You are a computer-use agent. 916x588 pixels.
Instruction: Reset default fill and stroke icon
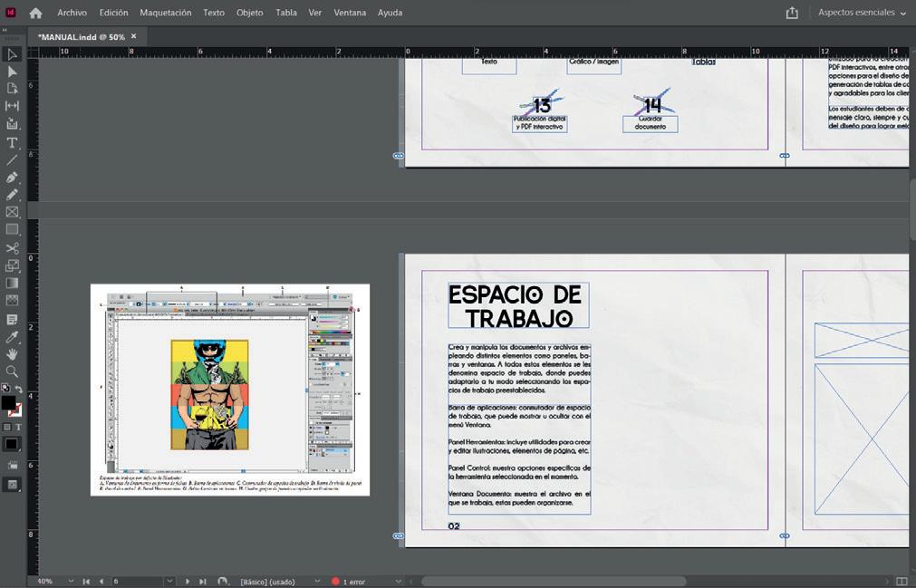click(x=5, y=388)
